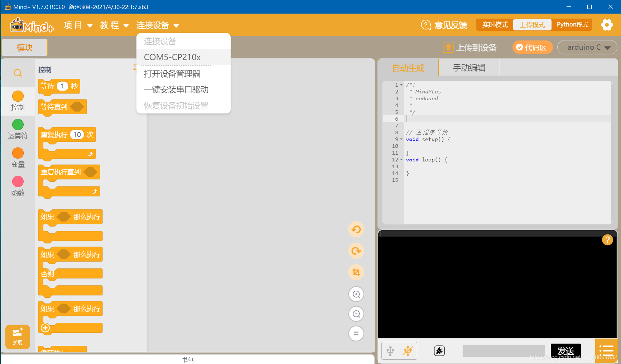Open the 项目 dropdown menu
This screenshot has width=621, height=364.
pos(78,25)
